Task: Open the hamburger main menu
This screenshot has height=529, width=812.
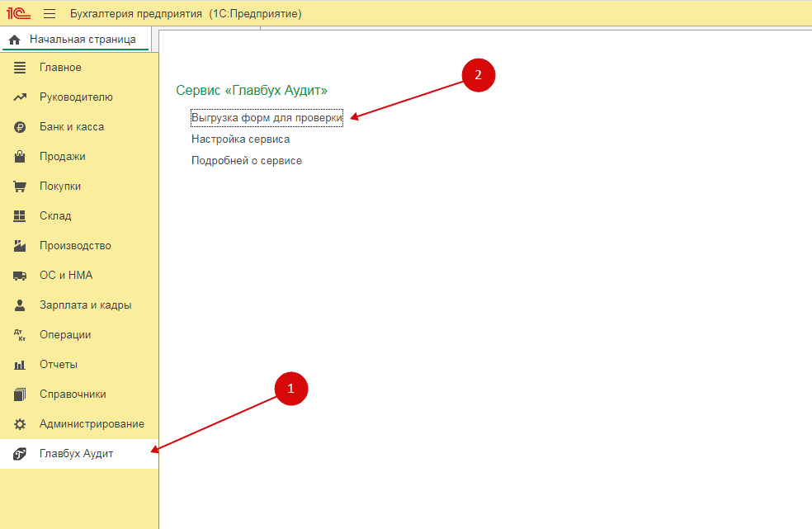Action: 50,14
